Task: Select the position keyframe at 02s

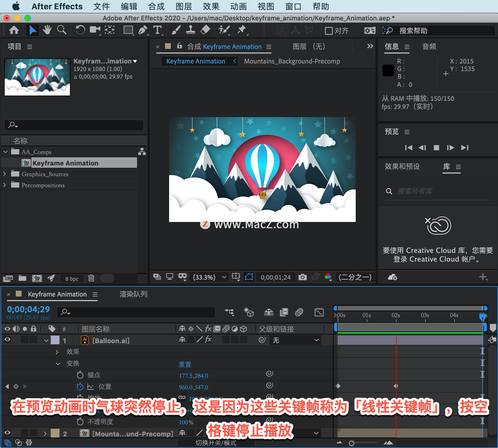Action: [396, 386]
